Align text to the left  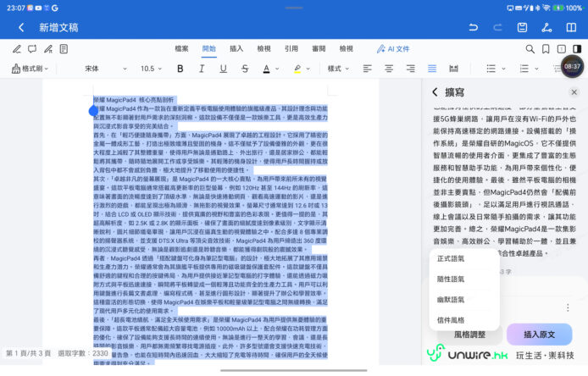click(x=367, y=69)
